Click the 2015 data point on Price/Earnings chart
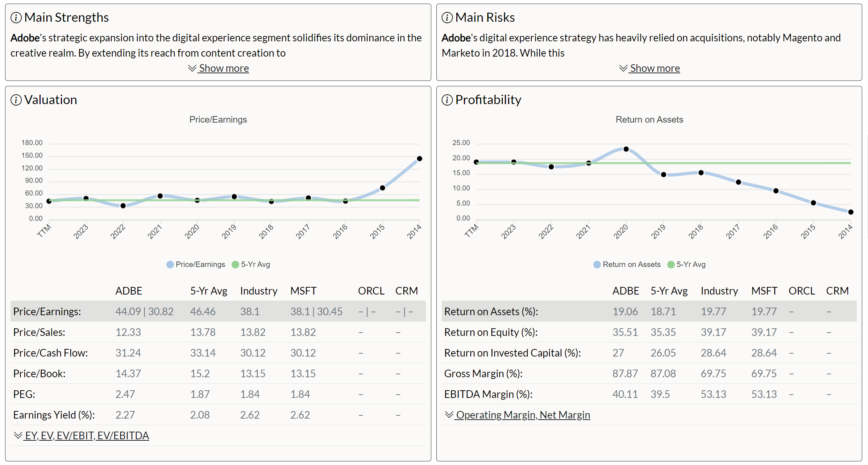Screen dimensions: 868x465 [382, 188]
